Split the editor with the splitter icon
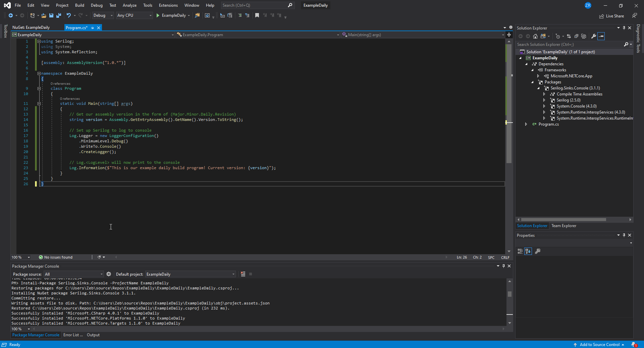 (509, 35)
